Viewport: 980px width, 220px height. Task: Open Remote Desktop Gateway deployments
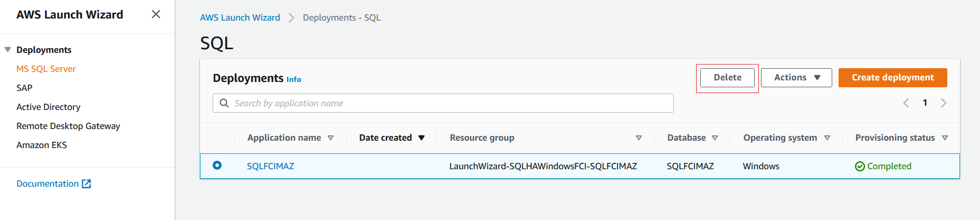coord(68,126)
